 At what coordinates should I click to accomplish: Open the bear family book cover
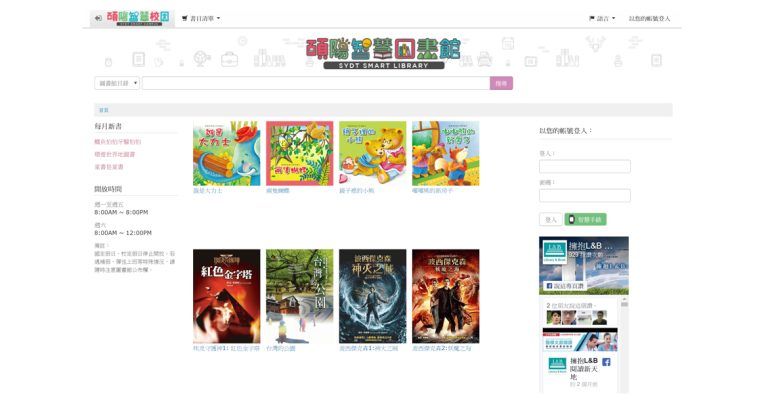(x=373, y=153)
